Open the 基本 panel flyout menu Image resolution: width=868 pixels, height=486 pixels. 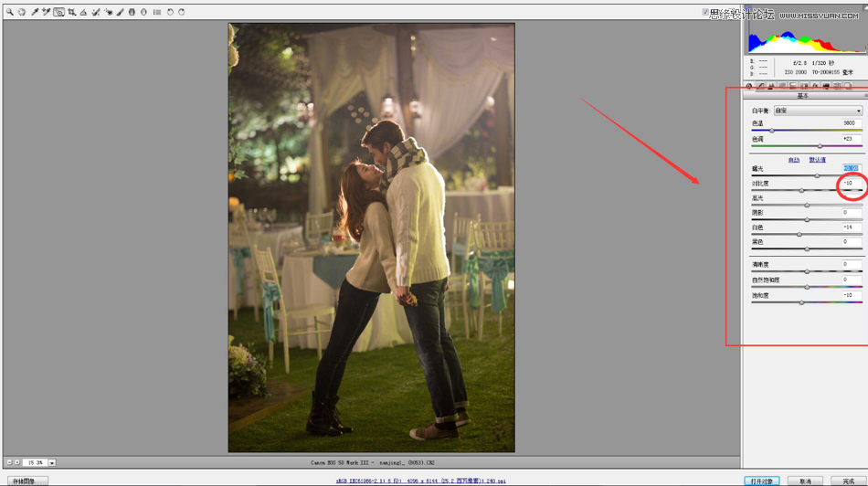pyautogui.click(x=864, y=96)
